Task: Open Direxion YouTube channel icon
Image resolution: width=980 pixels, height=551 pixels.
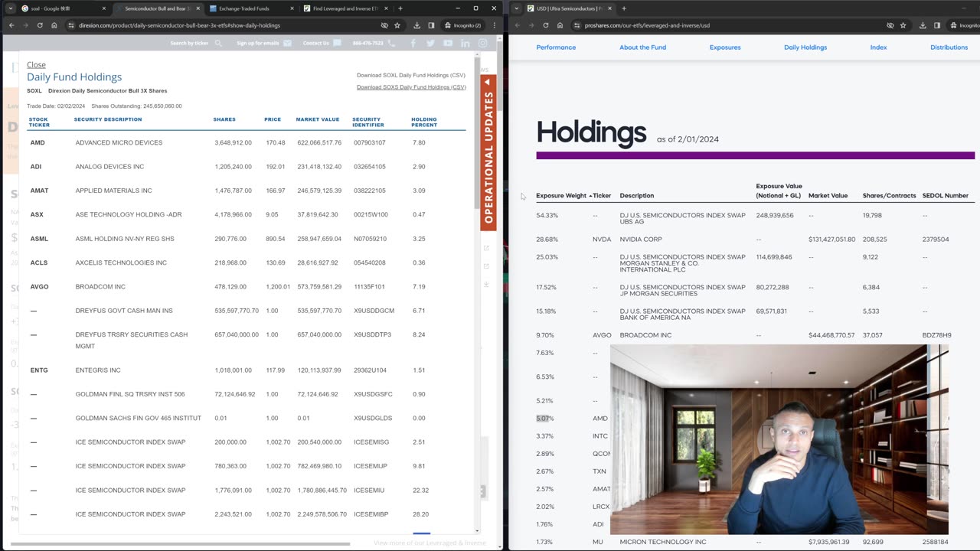Action: click(x=448, y=43)
